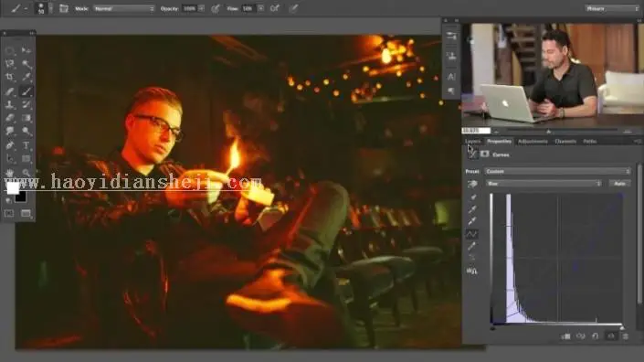Select the Pen tool
Image resolution: width=644 pixels, height=362 pixels.
(10, 145)
